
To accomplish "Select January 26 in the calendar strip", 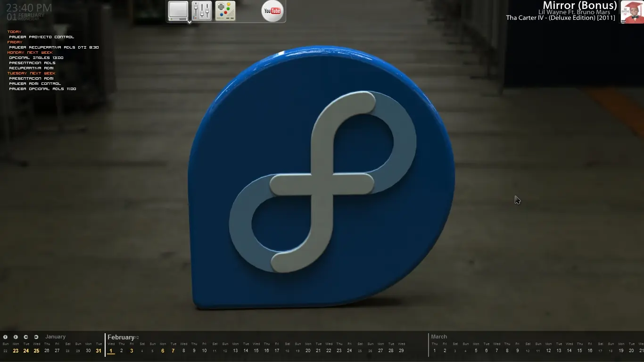I will coord(47,351).
